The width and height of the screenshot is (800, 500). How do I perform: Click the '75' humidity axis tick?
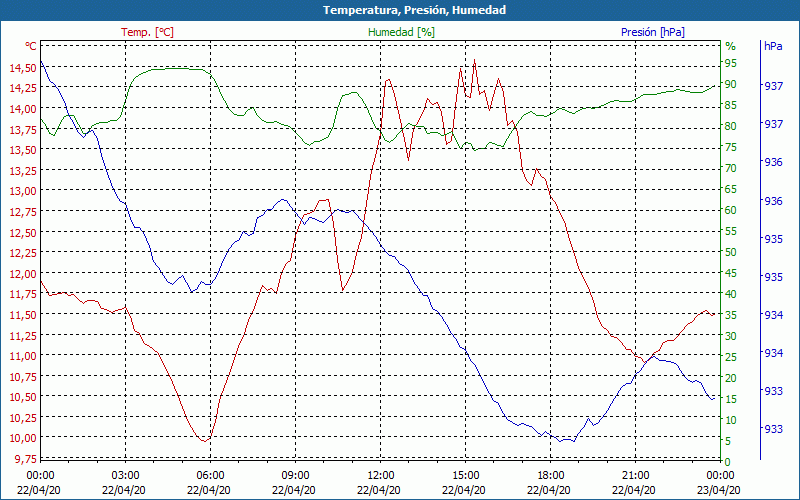731,147
